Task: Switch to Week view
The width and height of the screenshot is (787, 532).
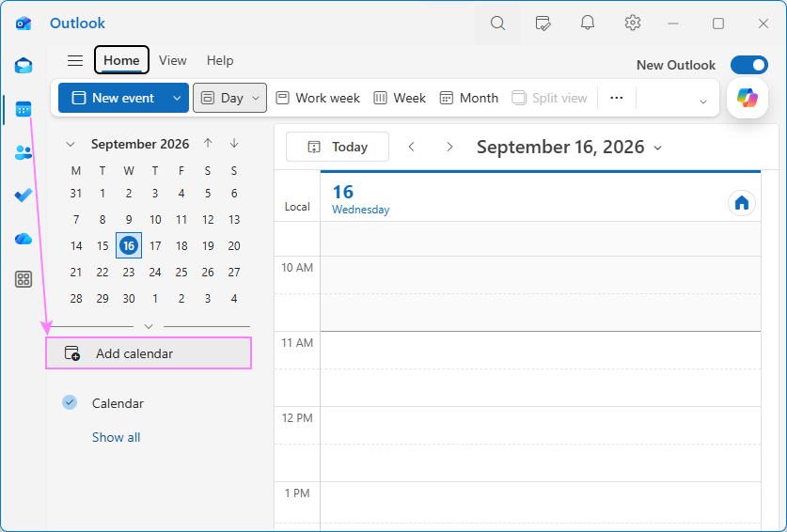Action: point(400,98)
